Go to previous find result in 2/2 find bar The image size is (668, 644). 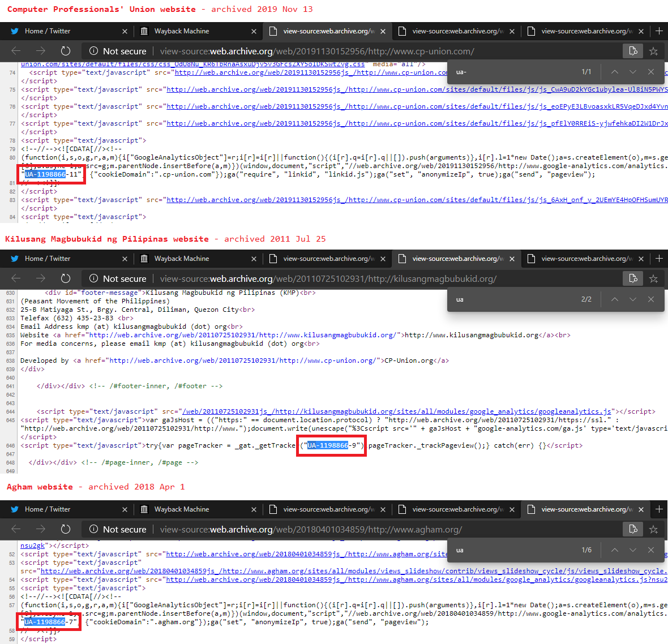pyautogui.click(x=615, y=299)
